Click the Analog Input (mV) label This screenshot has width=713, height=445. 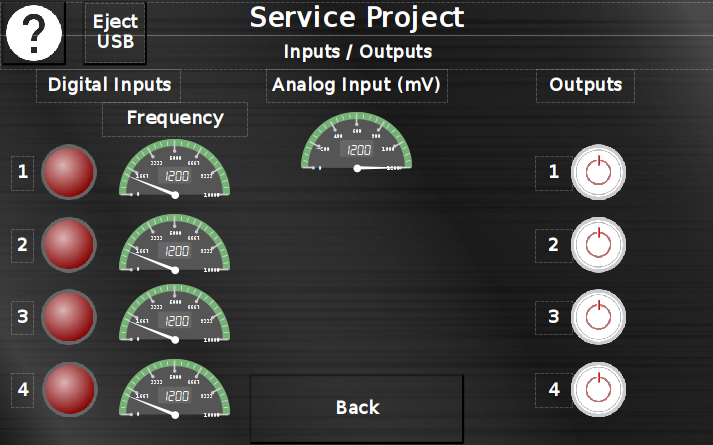point(357,85)
